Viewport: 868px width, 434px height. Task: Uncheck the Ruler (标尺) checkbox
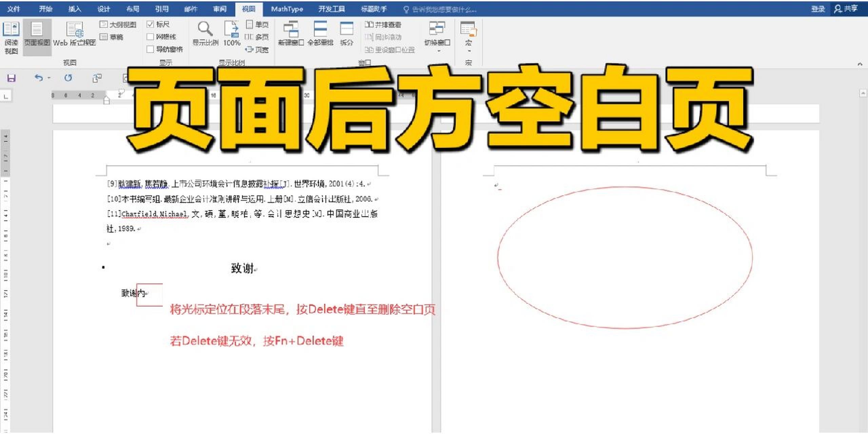pos(150,24)
